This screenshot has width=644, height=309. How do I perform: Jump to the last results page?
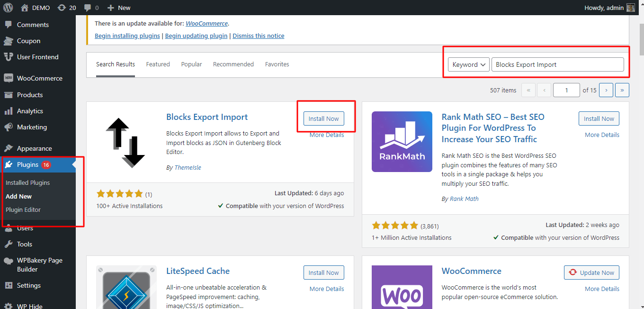coord(622,90)
